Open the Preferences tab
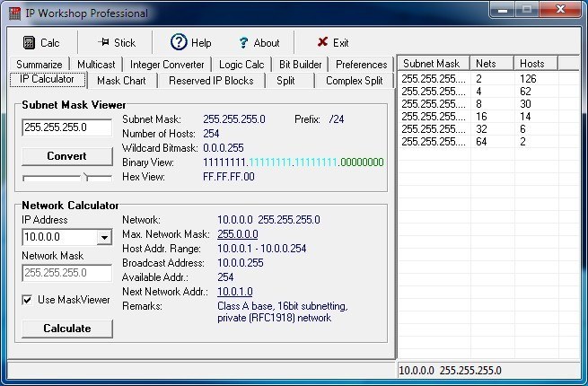Viewport: 588px width, 386px height. (361, 65)
